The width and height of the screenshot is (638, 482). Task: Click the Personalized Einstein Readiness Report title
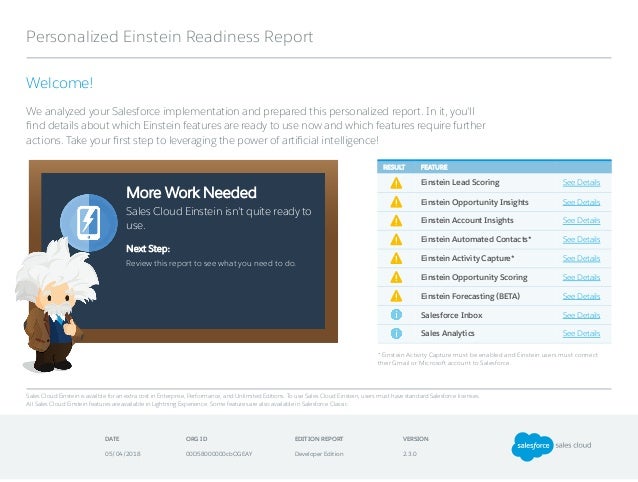(x=170, y=37)
